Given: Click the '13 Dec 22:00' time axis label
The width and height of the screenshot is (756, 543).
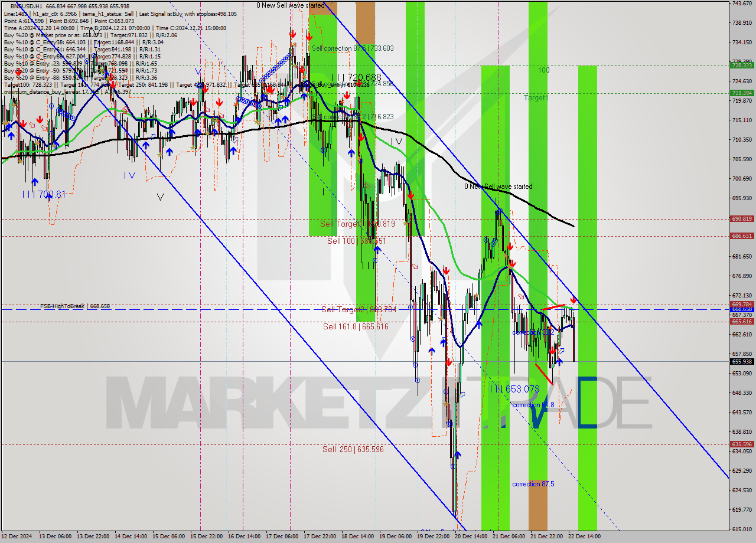Looking at the screenshot, I should pos(93,537).
